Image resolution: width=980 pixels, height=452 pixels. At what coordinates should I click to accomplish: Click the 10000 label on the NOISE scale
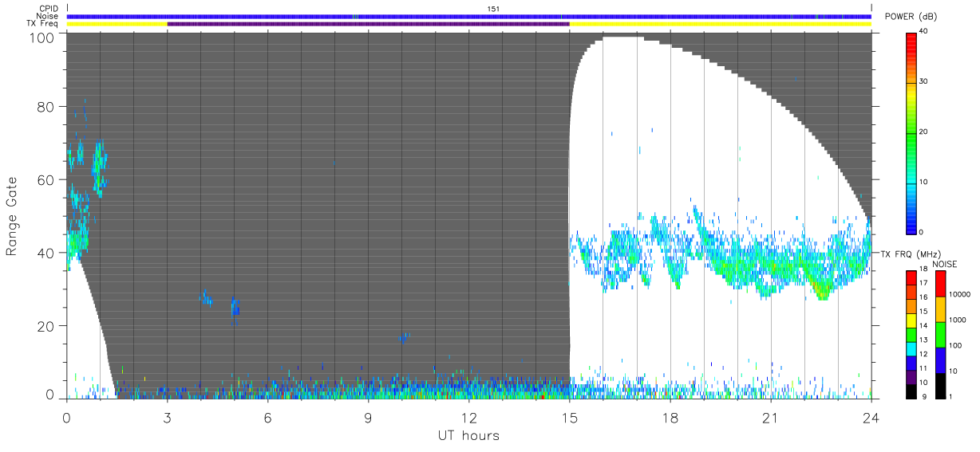pyautogui.click(x=959, y=295)
